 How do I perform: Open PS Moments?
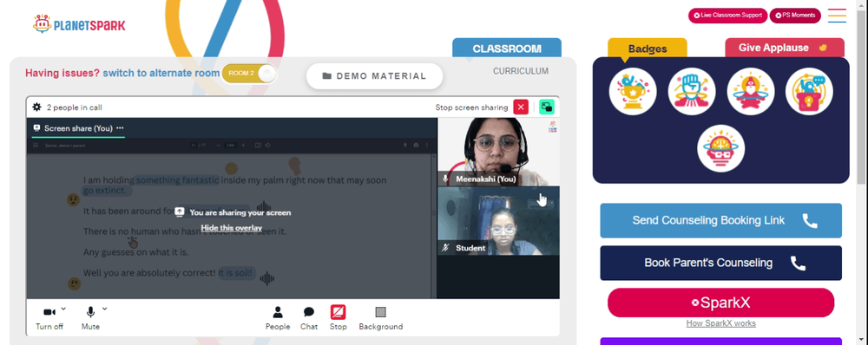pos(795,16)
